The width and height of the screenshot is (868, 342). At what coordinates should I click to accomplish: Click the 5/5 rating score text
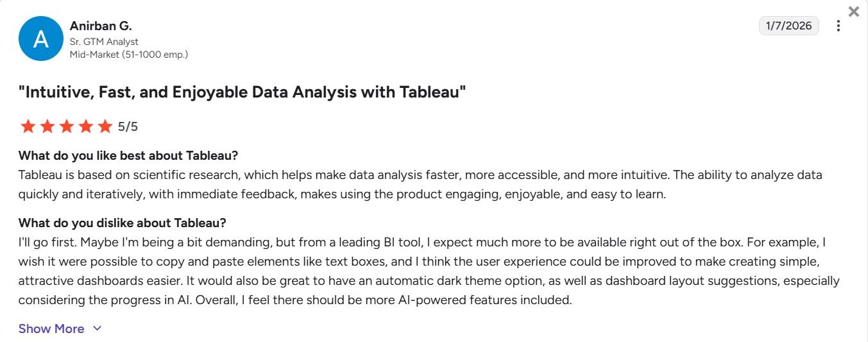tap(128, 126)
